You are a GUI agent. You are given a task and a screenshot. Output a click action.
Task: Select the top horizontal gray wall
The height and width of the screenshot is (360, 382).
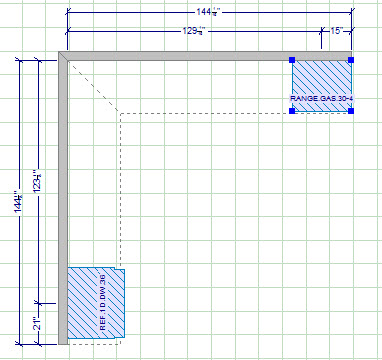coord(205,56)
